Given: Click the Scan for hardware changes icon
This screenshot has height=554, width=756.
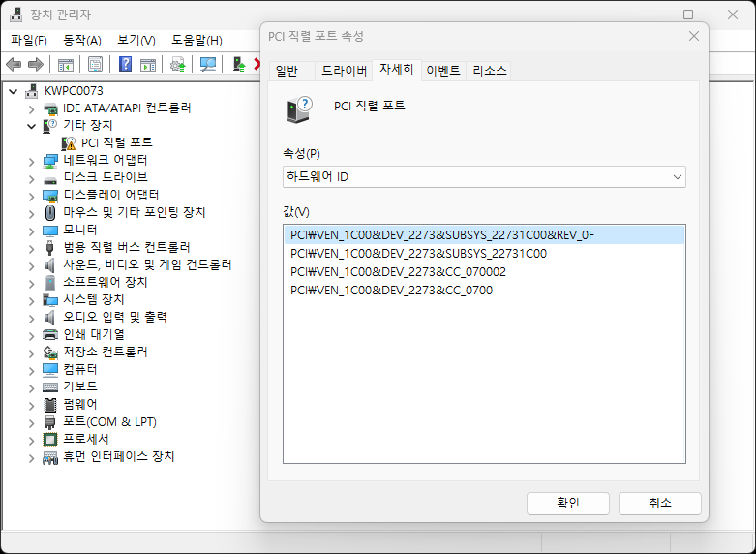Looking at the screenshot, I should 208,64.
